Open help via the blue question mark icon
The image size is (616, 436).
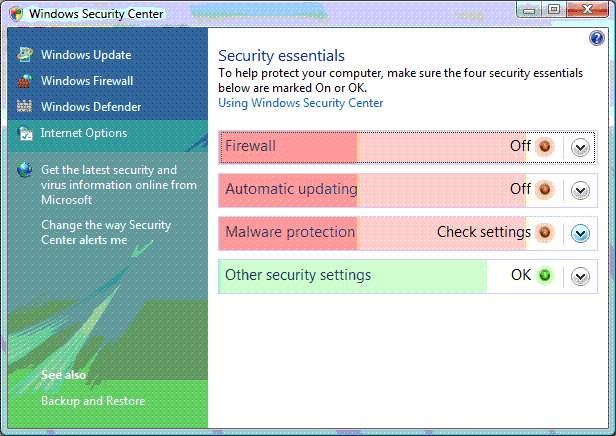coord(597,38)
